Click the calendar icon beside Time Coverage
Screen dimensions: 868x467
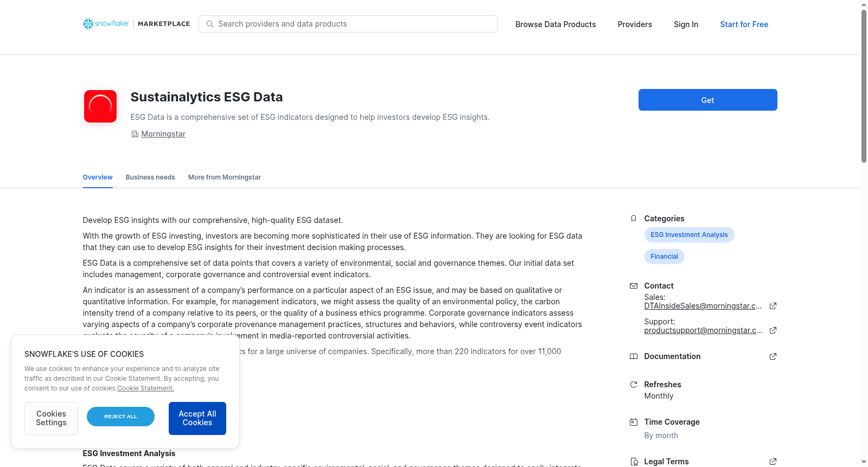click(x=634, y=422)
